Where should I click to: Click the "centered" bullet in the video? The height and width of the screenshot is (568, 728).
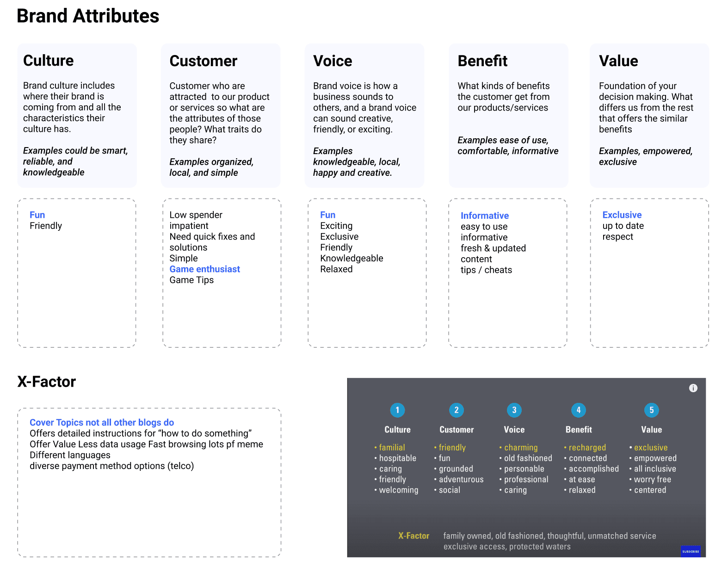click(x=650, y=490)
